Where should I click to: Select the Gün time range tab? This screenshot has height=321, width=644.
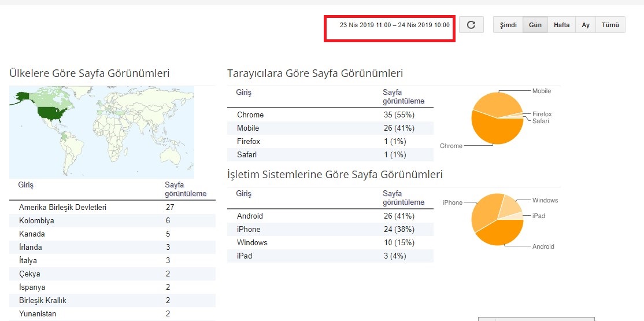coord(535,25)
